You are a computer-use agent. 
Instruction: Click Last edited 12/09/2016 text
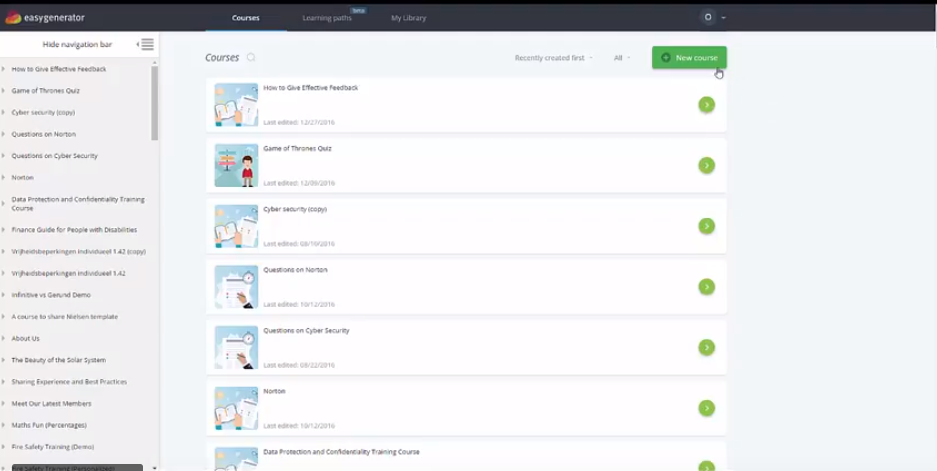tap(299, 183)
